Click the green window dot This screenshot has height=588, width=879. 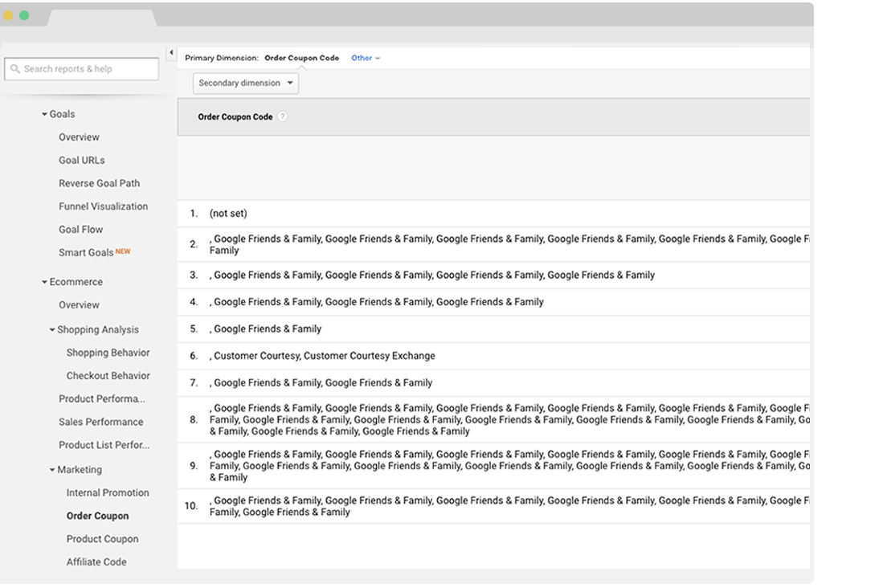(24, 15)
